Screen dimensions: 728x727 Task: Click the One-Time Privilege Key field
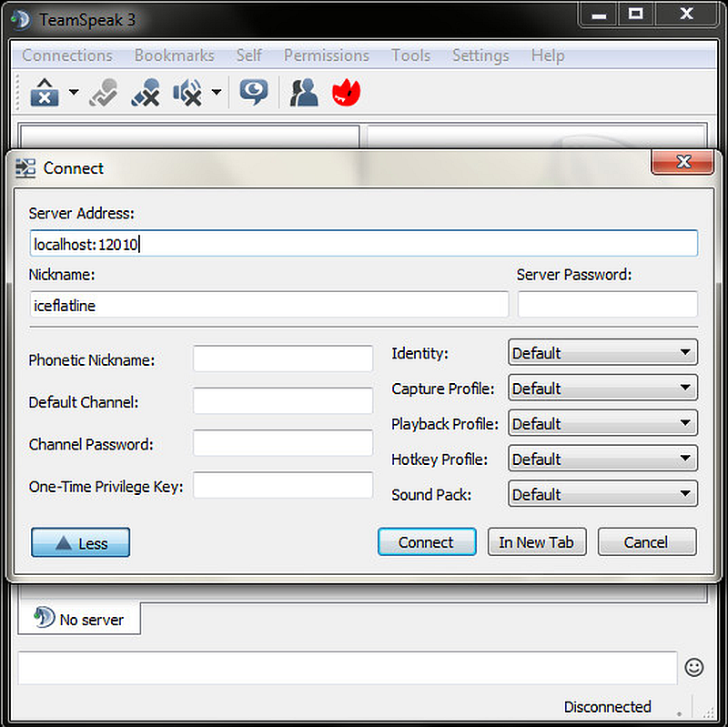point(283,485)
